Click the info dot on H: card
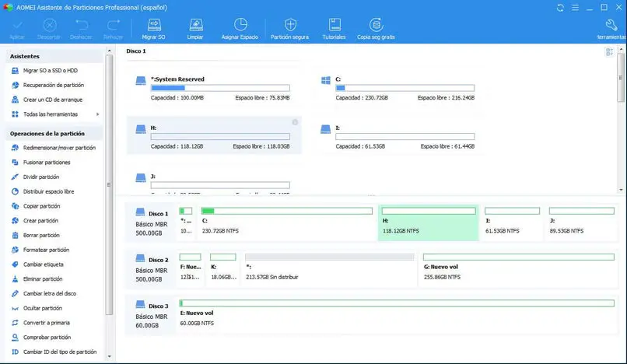 coord(295,122)
